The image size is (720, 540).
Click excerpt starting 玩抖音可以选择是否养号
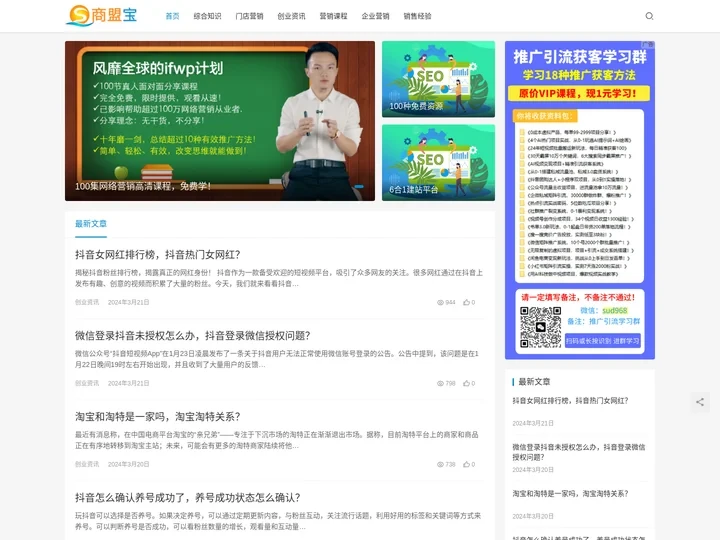pyautogui.click(x=278, y=521)
